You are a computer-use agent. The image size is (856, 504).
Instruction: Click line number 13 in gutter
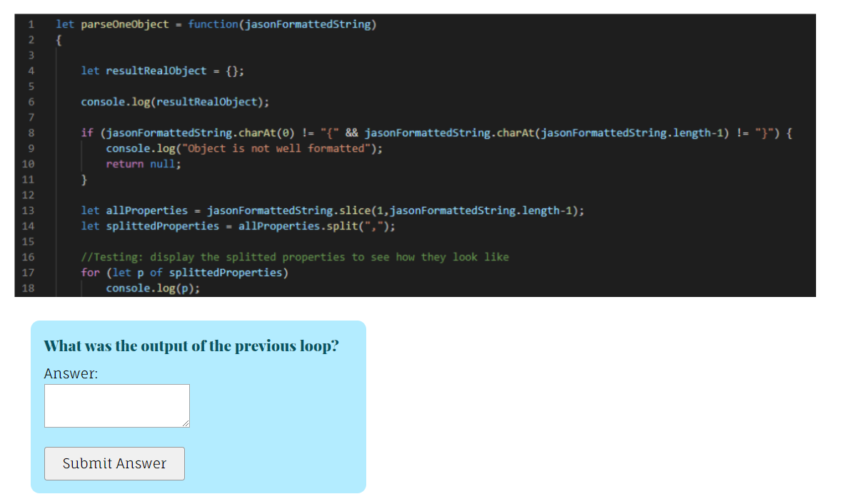coord(28,211)
